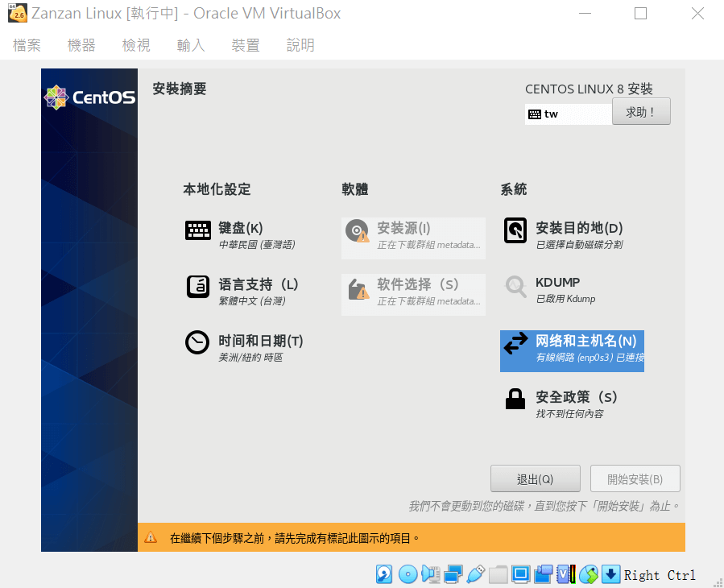Click the Right Ctrl host key label
The width and height of the screenshot is (724, 588).
click(x=660, y=576)
